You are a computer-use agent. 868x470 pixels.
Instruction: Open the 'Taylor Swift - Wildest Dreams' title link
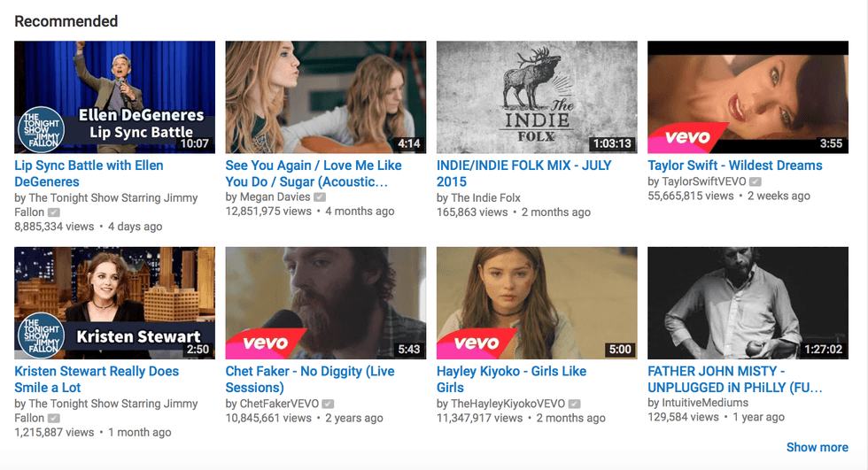734,166
